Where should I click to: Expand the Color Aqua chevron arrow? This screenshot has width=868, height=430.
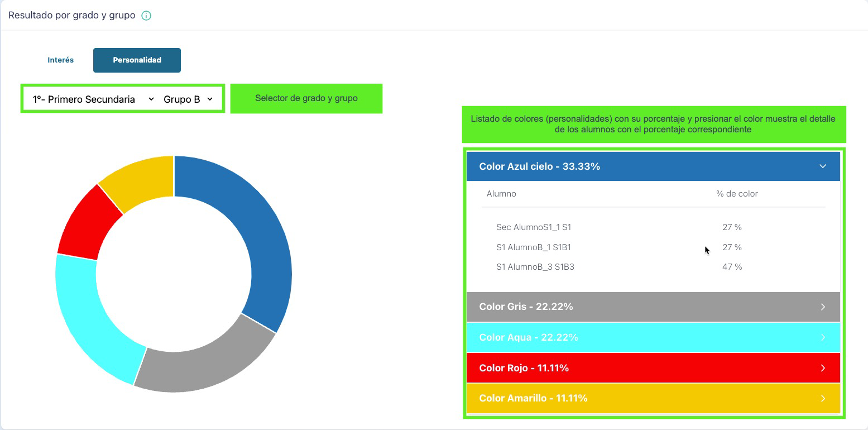(822, 337)
